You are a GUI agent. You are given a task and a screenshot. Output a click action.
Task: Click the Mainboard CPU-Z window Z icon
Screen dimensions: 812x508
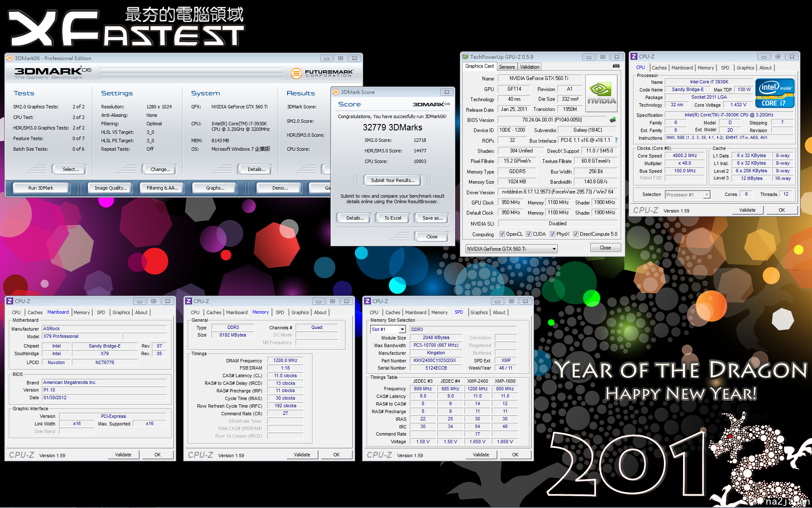click(x=10, y=301)
